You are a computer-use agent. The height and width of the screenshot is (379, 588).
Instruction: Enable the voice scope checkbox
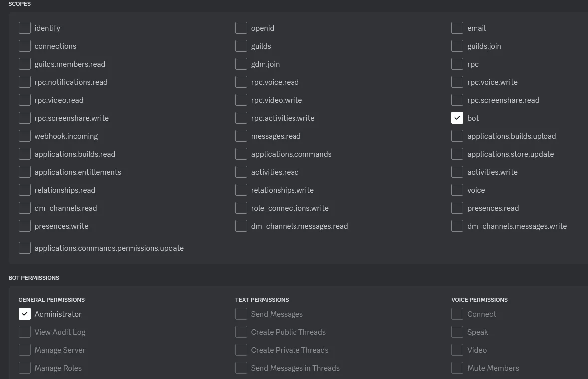pyautogui.click(x=457, y=190)
